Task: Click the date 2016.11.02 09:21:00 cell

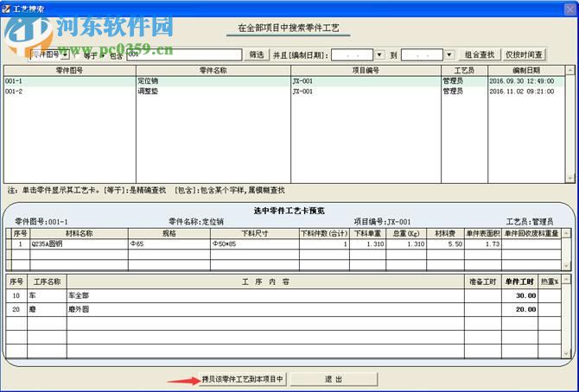Action: tap(522, 92)
